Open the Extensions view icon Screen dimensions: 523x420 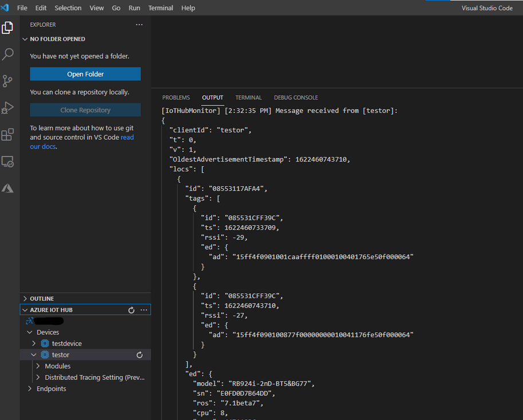pyautogui.click(x=8, y=135)
